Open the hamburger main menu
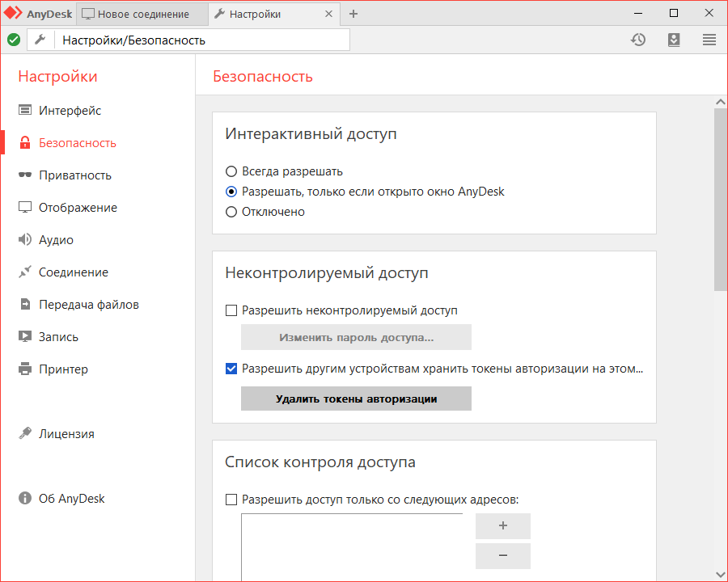Image resolution: width=728 pixels, height=582 pixels. point(709,40)
